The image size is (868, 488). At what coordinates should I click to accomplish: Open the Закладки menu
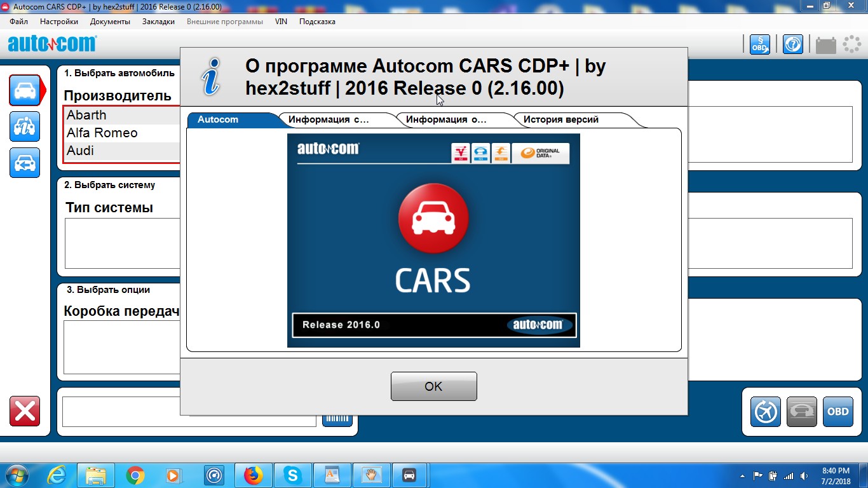point(158,22)
